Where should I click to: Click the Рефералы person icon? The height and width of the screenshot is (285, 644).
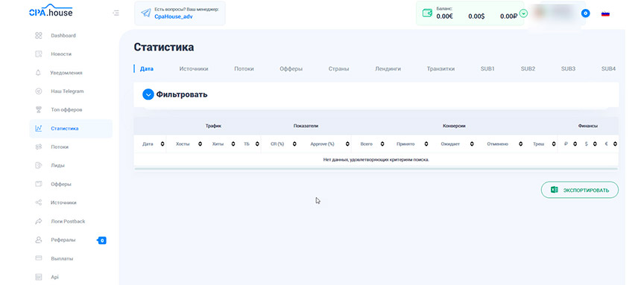(39, 240)
